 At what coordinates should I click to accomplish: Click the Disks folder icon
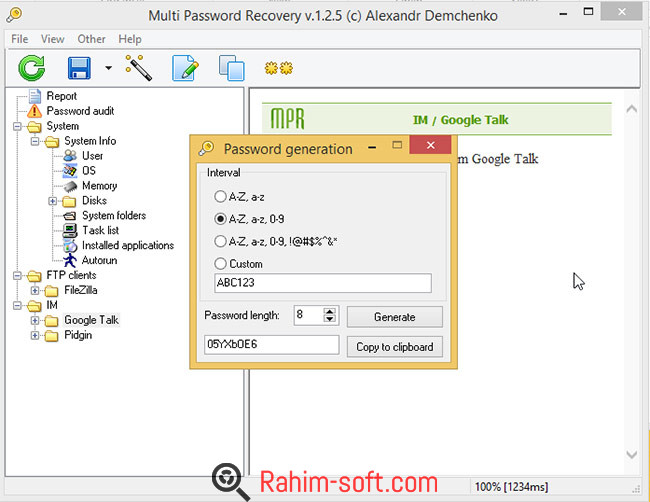[69, 201]
